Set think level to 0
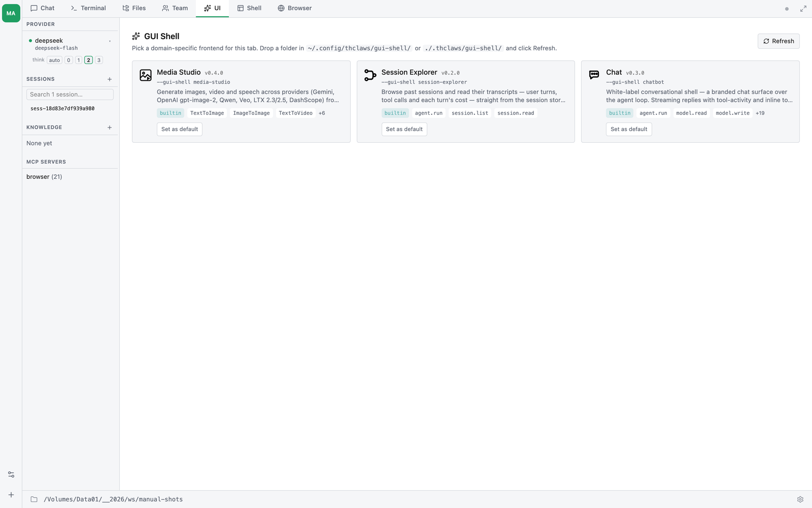Viewport: 812px width, 508px height. pos(69,60)
